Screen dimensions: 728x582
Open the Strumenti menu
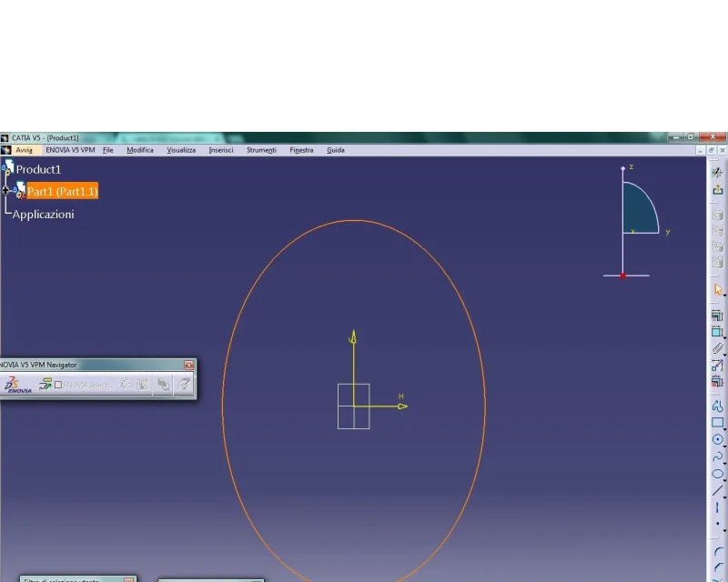coord(261,150)
